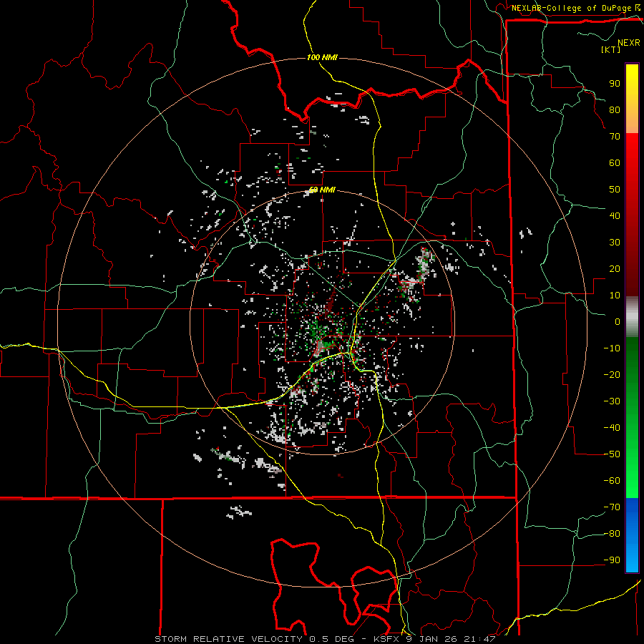The image size is (644, 644).
Task: Click the 0 value on velocity scale
Action: [x=618, y=321]
